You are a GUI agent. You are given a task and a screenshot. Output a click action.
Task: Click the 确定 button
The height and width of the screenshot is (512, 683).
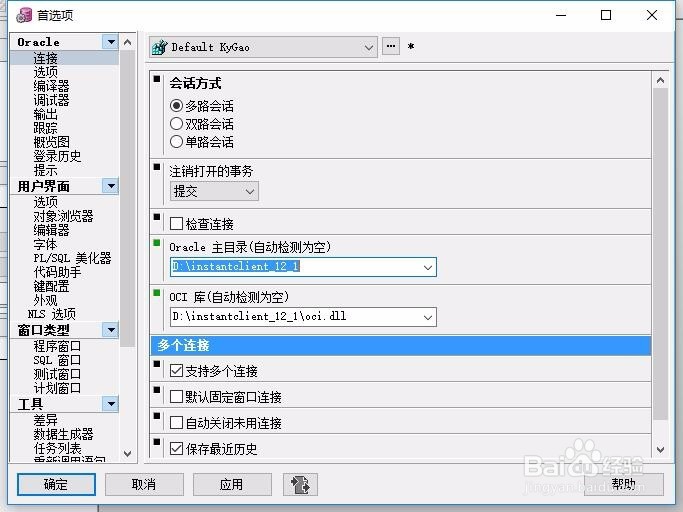56,484
